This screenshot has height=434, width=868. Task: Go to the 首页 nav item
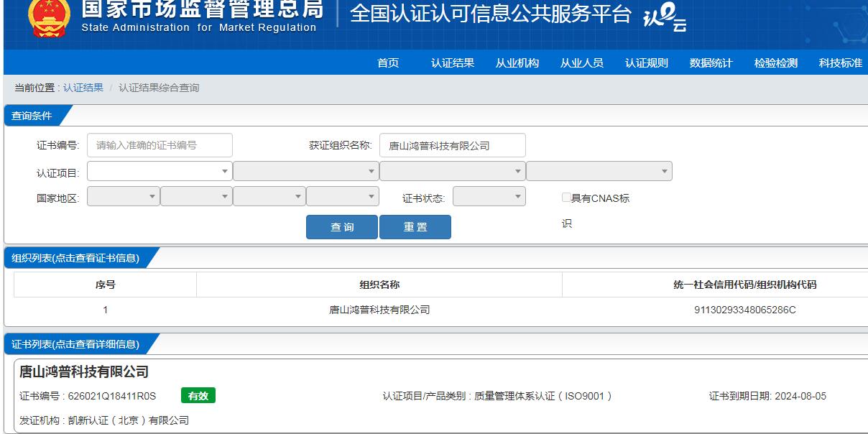tap(388, 63)
